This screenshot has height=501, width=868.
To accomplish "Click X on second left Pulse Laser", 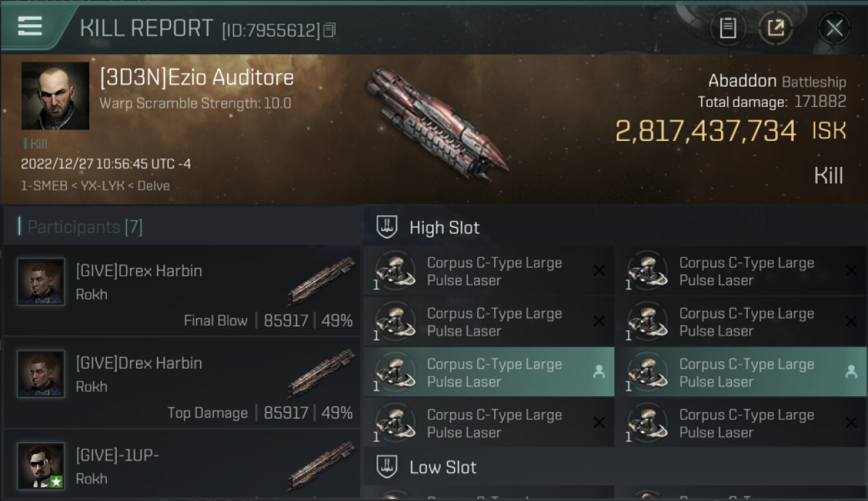I will click(x=599, y=322).
